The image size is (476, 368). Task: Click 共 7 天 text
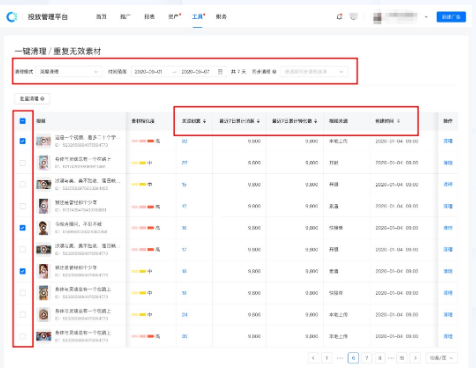[x=238, y=72]
